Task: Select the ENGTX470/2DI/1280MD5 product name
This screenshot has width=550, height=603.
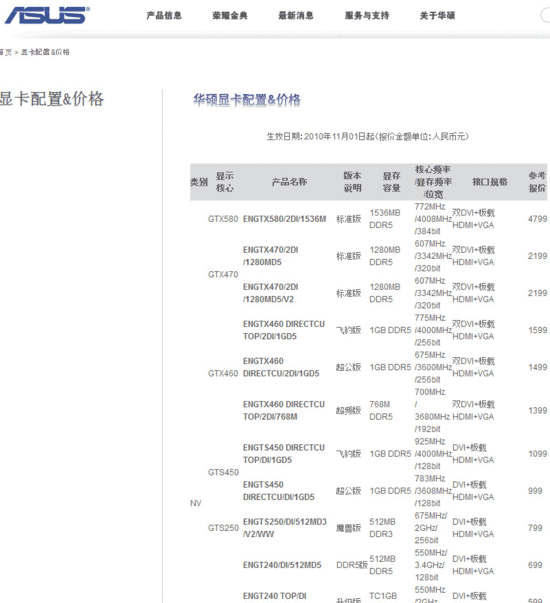Action: (271, 256)
